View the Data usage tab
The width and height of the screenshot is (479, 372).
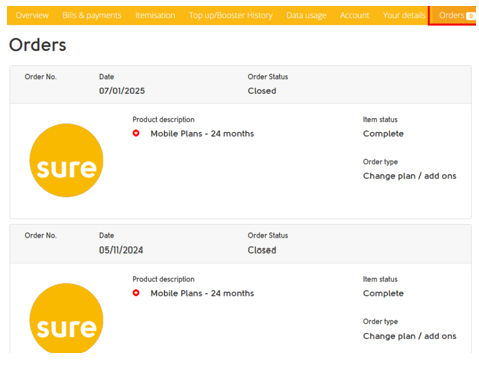[x=306, y=15]
